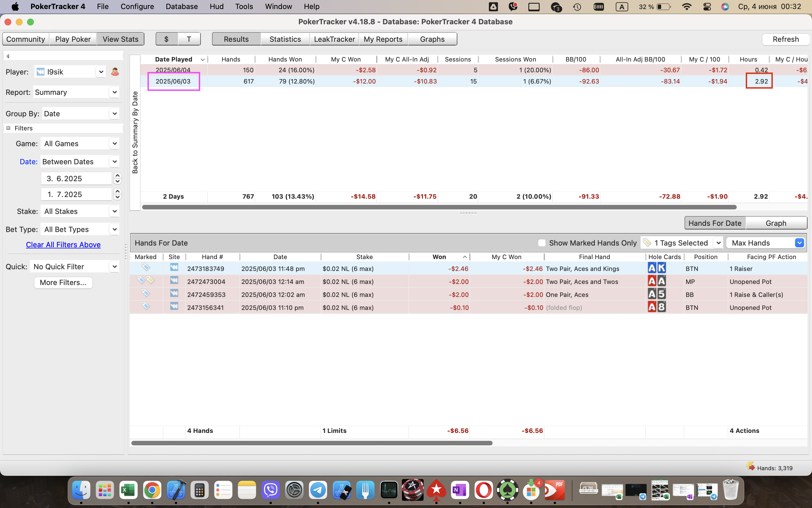Open PokerStars red spade icon in Dock
The height and width of the screenshot is (508, 812).
(436, 491)
